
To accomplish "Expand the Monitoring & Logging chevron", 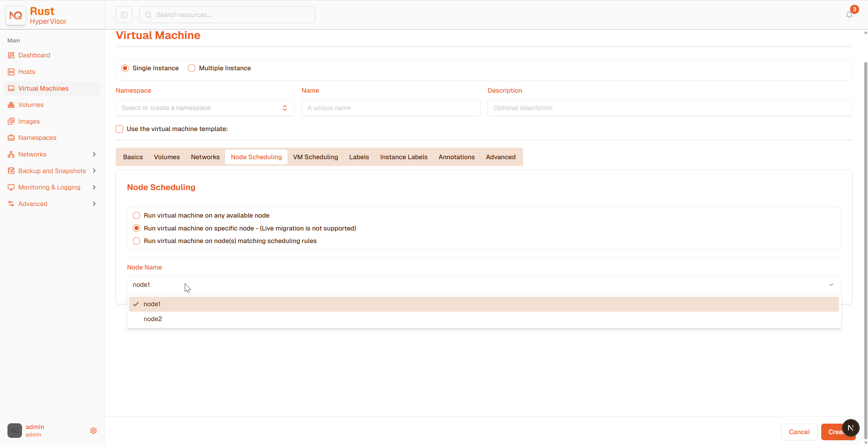I will [94, 187].
